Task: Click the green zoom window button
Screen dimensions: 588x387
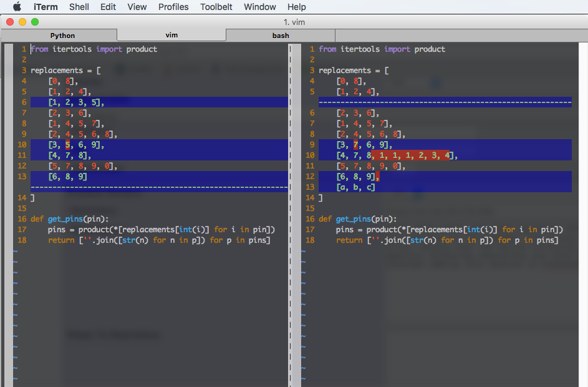Action: coord(35,22)
